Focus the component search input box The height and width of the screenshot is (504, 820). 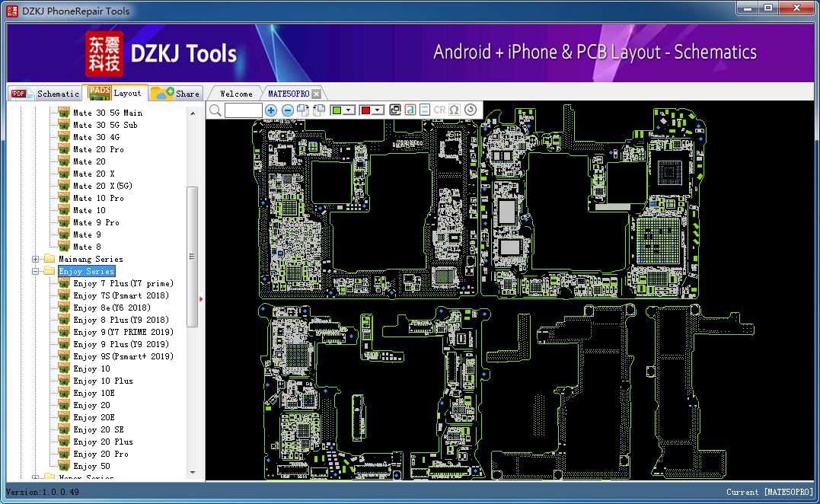pyautogui.click(x=243, y=110)
